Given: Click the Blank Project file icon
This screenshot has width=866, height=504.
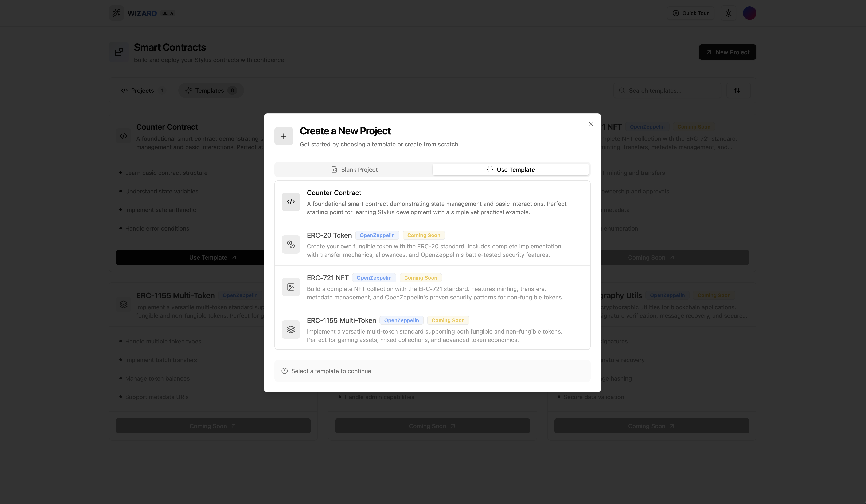Looking at the screenshot, I should 334,170.
